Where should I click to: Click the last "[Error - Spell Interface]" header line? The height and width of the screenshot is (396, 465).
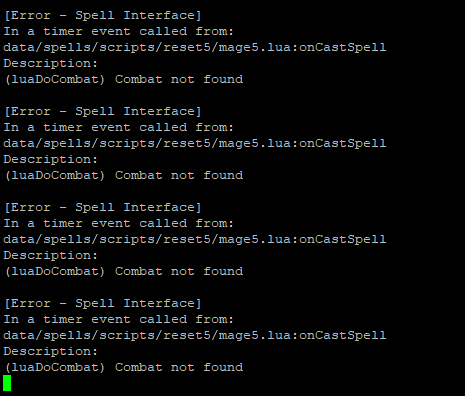(x=103, y=303)
